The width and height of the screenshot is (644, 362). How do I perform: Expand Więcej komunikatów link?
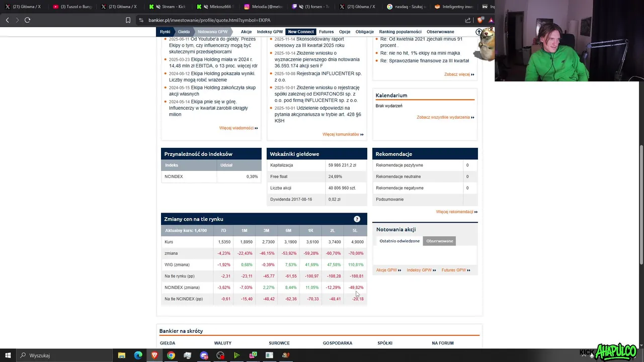[343, 134]
